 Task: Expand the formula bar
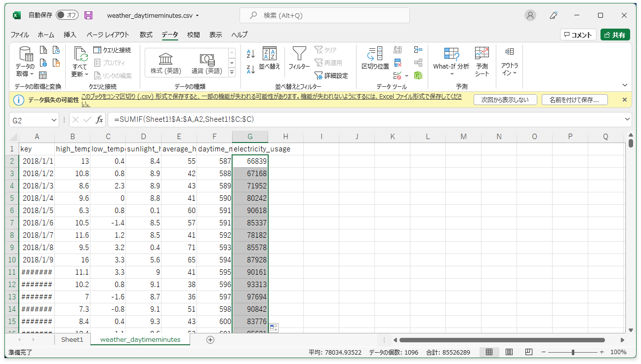pyautogui.click(x=628, y=120)
